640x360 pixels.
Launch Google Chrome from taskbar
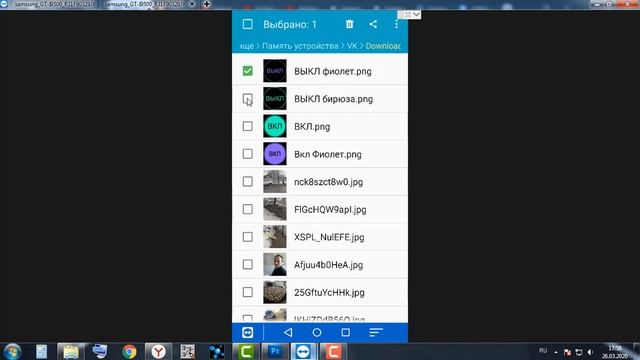point(129,351)
